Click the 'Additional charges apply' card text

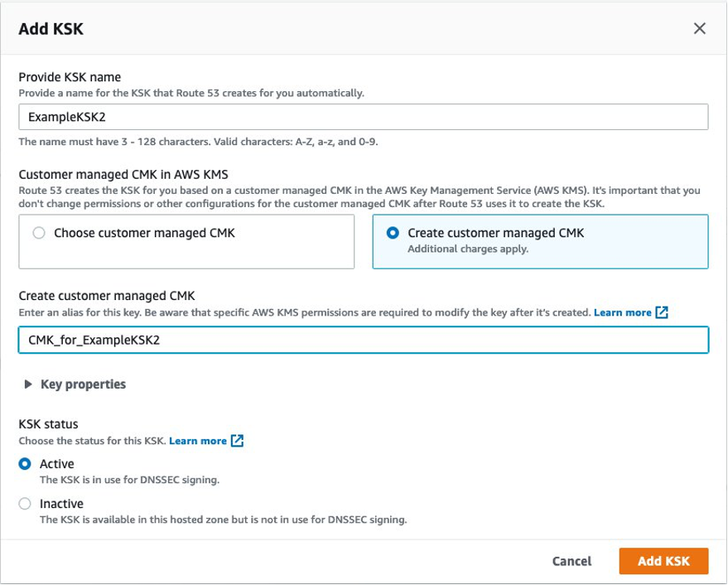(x=468, y=249)
